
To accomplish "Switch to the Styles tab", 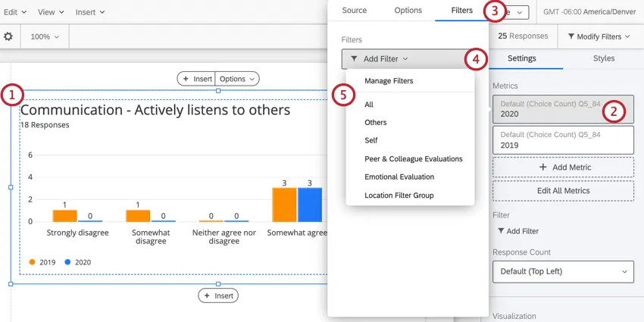I will coord(603,58).
